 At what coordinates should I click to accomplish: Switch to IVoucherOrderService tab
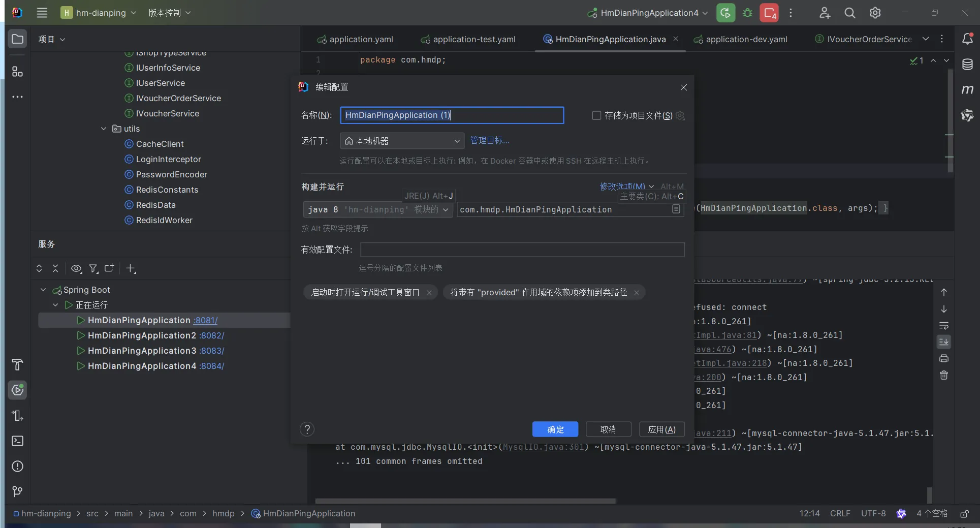pos(863,39)
